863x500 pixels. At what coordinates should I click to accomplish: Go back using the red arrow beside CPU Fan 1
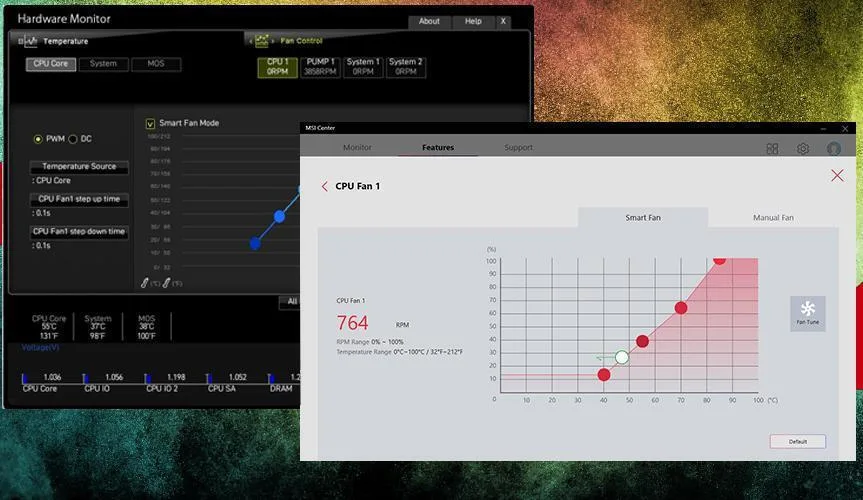point(325,187)
